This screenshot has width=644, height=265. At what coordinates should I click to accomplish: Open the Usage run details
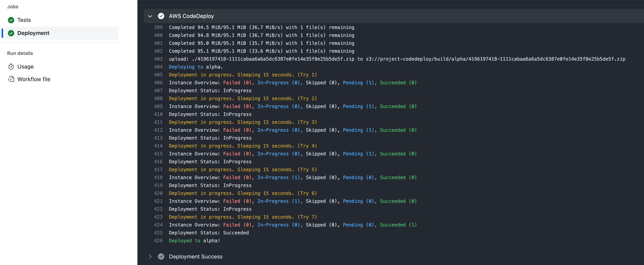(x=25, y=67)
